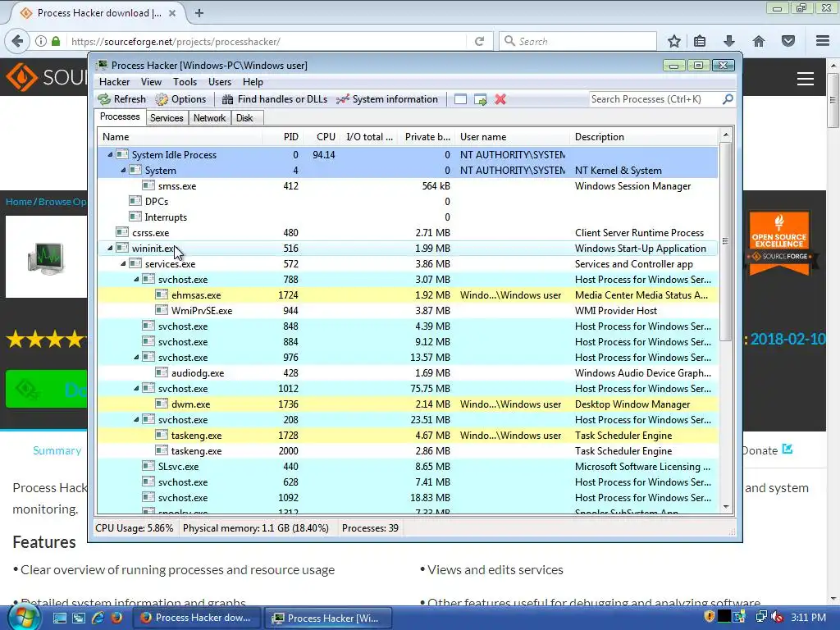840x630 pixels.
Task: Open the Firefox hamburger menu
Action: pyautogui.click(x=823, y=41)
